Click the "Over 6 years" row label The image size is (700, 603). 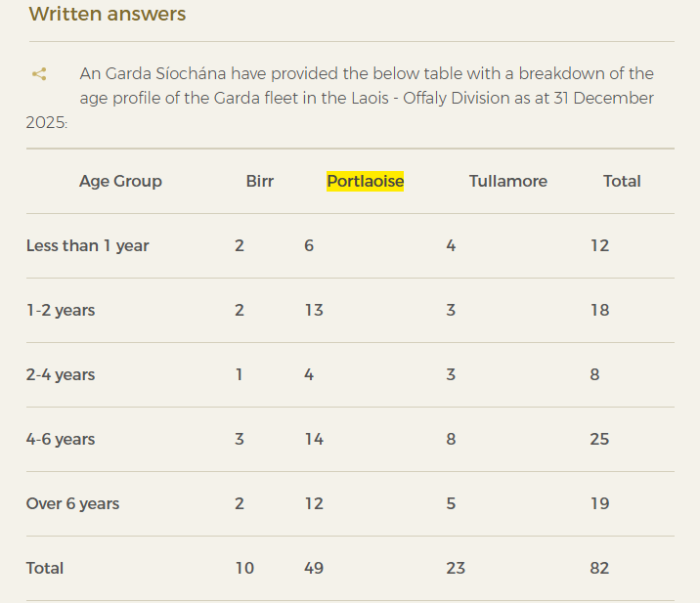click(72, 503)
